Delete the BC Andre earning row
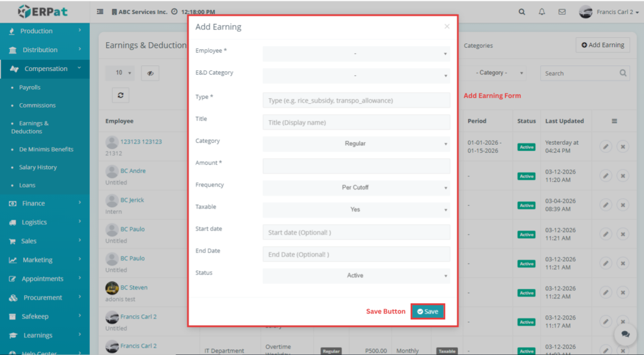This screenshot has height=355, width=644. tap(623, 176)
